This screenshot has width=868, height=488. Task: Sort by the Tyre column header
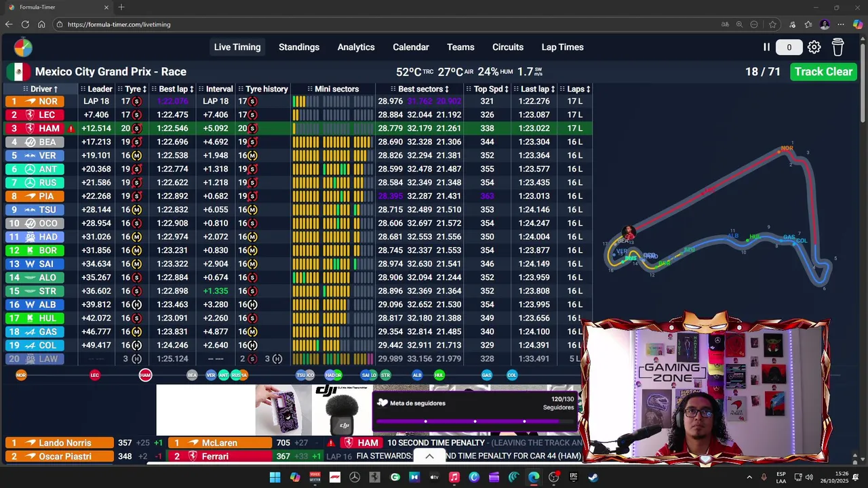pyautogui.click(x=132, y=89)
